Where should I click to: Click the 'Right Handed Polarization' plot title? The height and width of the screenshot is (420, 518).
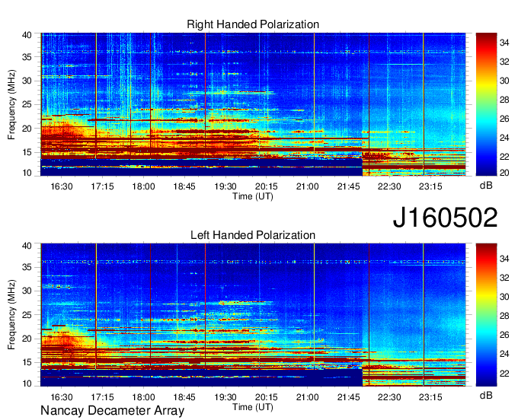point(253,24)
